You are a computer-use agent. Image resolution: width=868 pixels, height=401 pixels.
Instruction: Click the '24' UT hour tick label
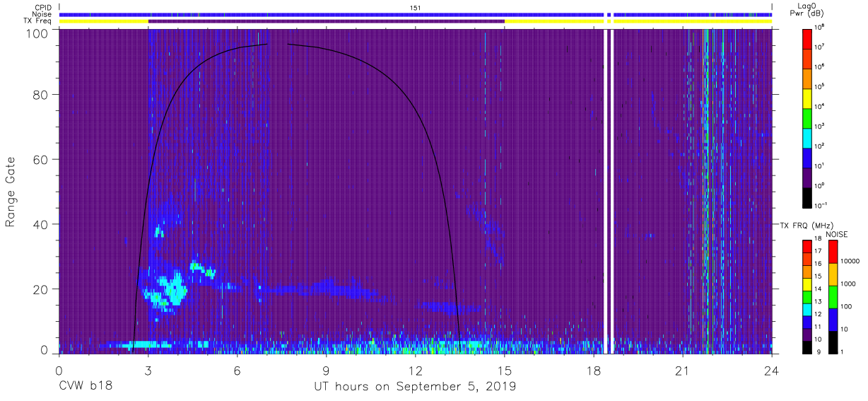[771, 371]
